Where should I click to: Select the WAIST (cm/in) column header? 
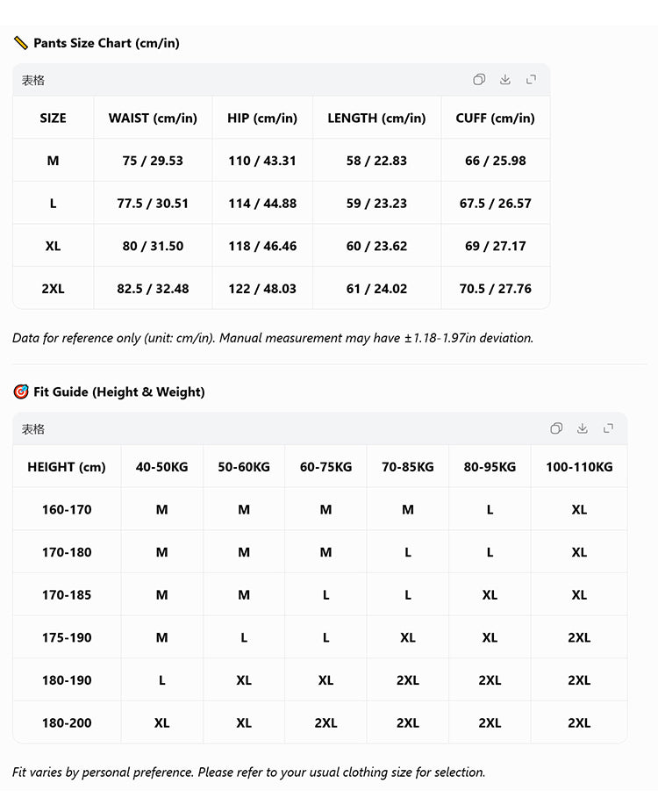pos(153,119)
